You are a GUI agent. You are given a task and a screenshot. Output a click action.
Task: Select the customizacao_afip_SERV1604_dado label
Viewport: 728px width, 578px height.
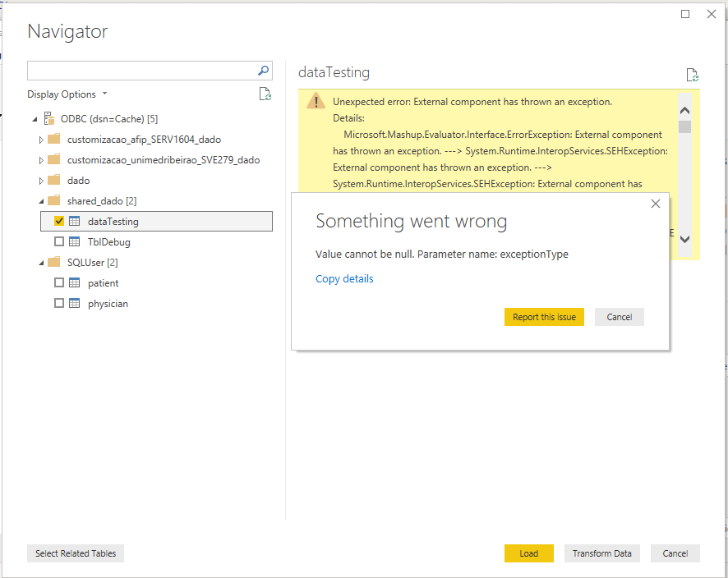point(144,140)
